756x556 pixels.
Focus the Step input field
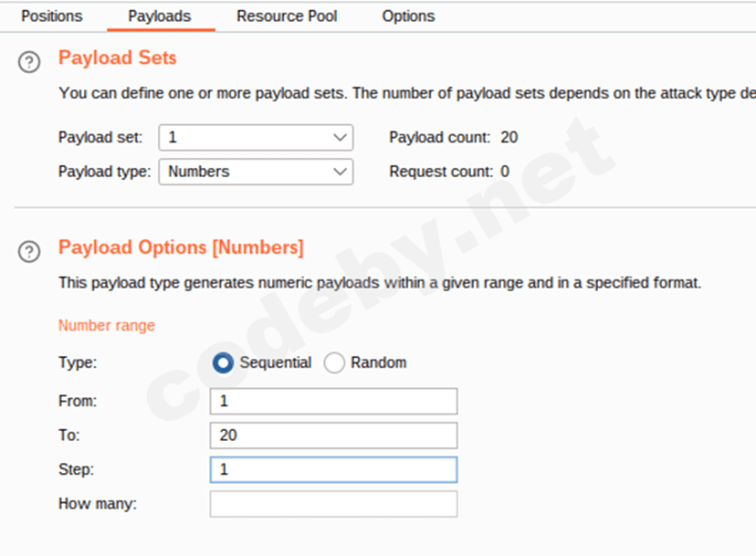(x=333, y=470)
